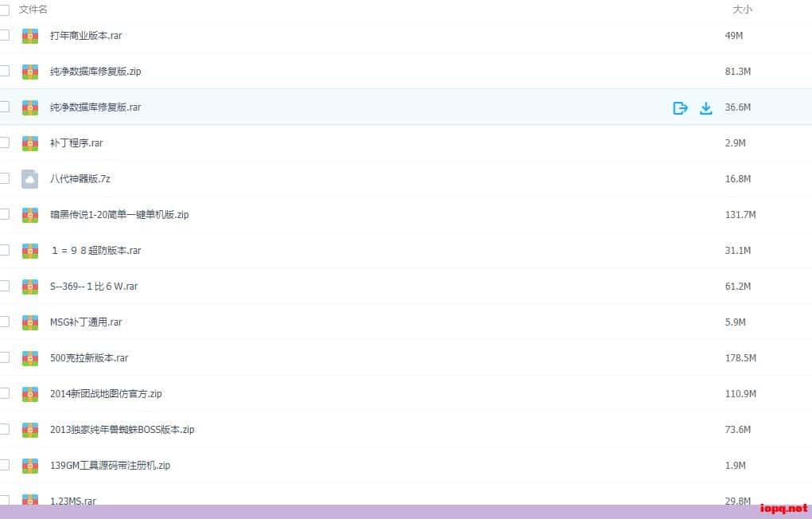Check the box for 1.23MS.rar
Image resolution: width=812 pixels, height=519 pixels.
(x=4, y=499)
